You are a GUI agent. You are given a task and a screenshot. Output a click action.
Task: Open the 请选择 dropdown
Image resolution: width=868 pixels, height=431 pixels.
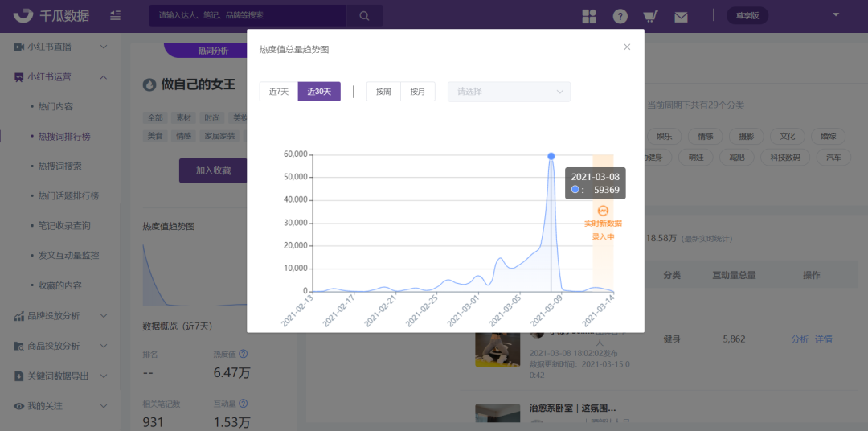[x=509, y=92]
